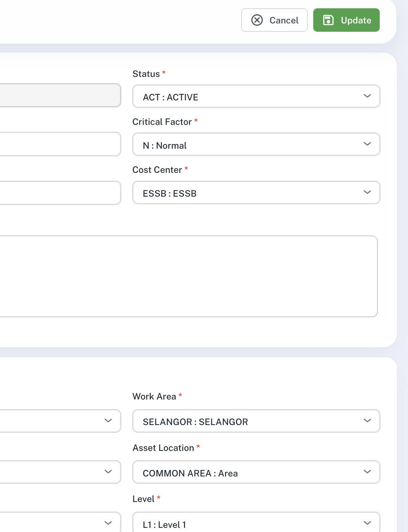Open the Status dropdown showing ACT : ACTIVE
The height and width of the screenshot is (532, 408).
coord(256,97)
